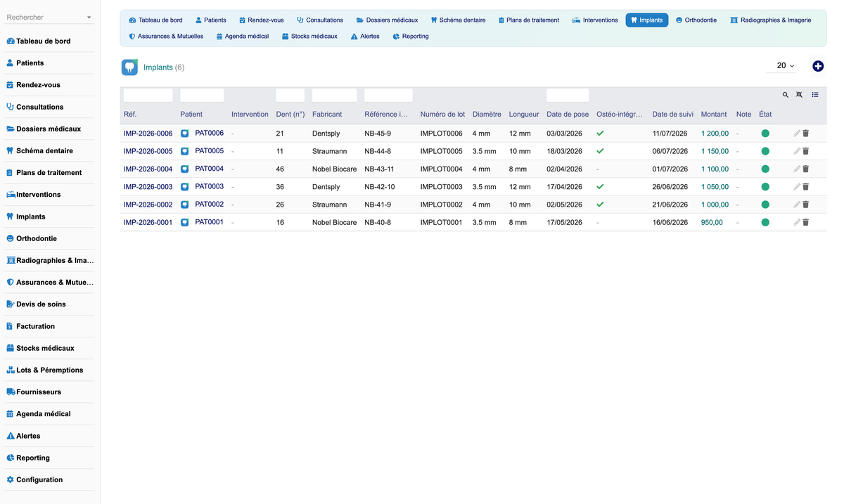Screen dimensions: 844x504
Task: Edit implant IMP-2026-0004 with pencil icon
Action: pos(797,169)
